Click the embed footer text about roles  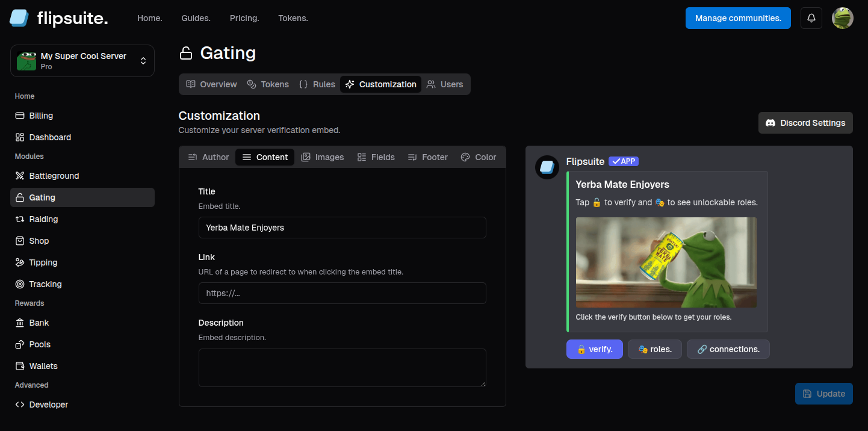(x=654, y=317)
